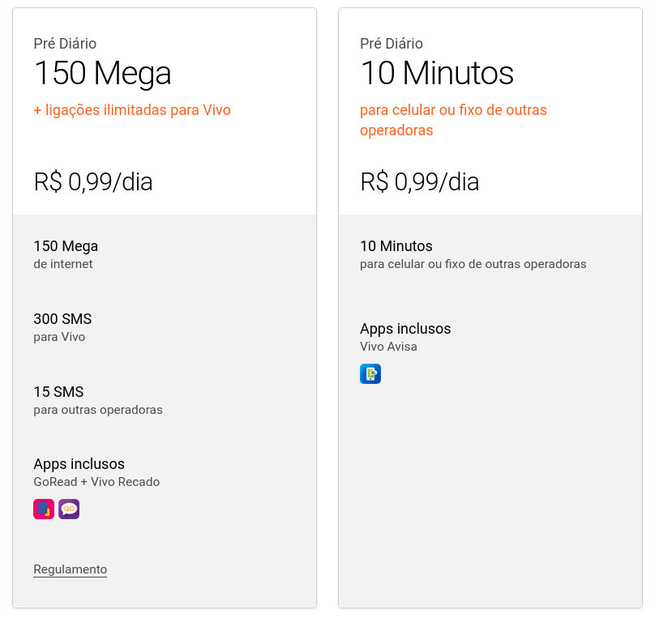Screen dimensions: 672x618
Task: Click the Vivo Avisa text label
Action: (x=388, y=347)
